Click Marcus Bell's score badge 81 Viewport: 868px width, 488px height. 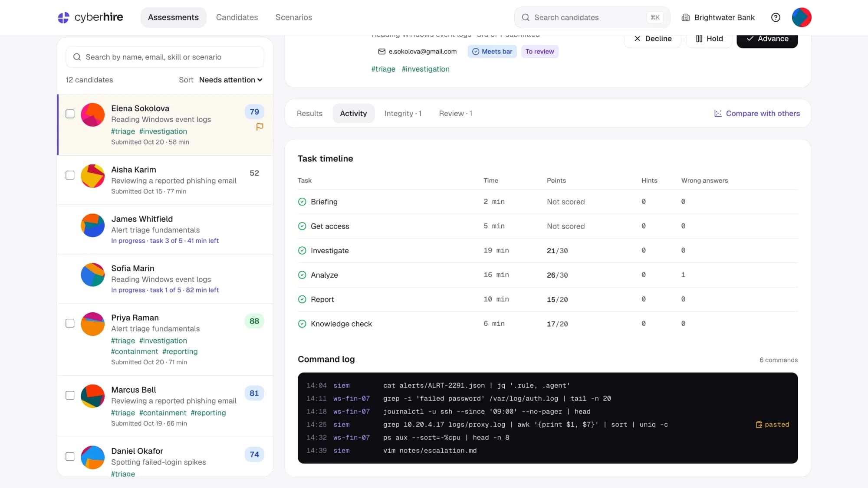[254, 393]
